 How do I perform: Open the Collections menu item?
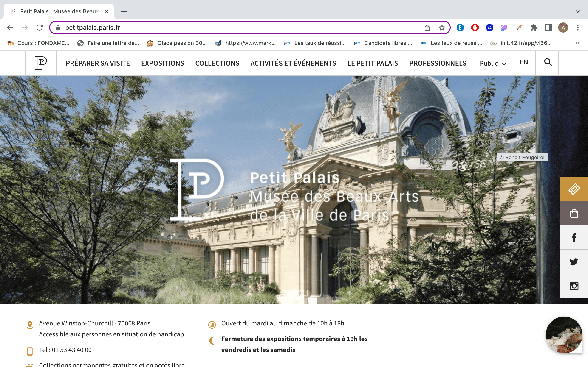217,63
